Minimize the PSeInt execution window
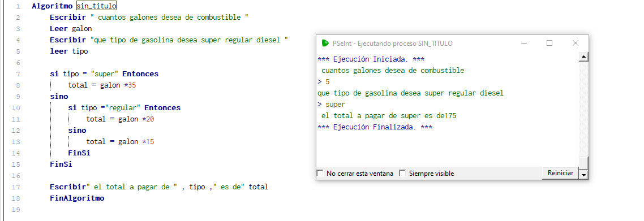Screen dimensions: 644x221 tap(523, 43)
